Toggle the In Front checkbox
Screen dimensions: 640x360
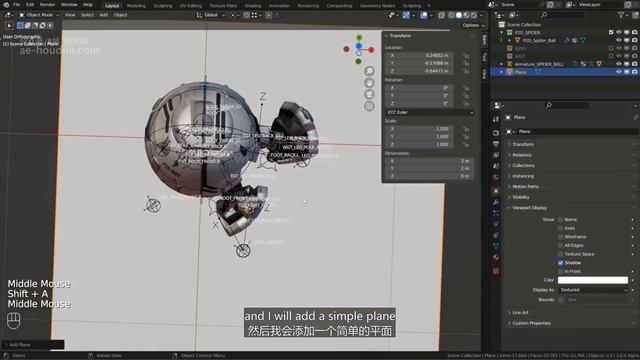pos(560,271)
